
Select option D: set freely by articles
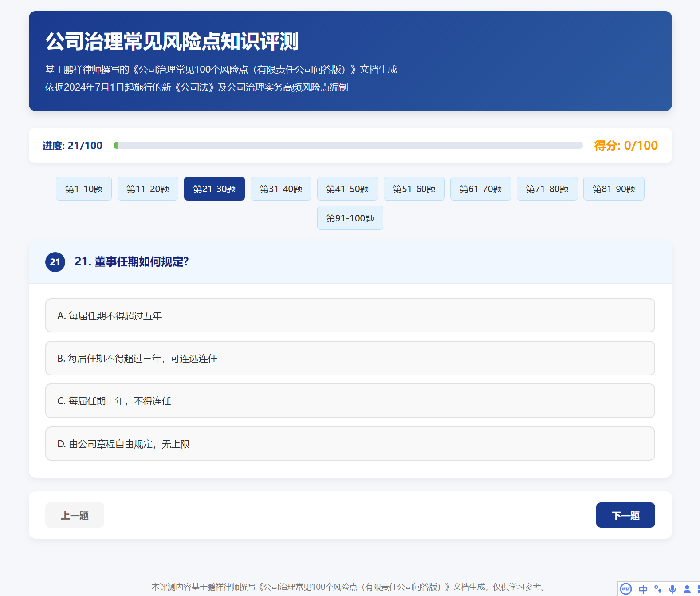click(x=350, y=444)
